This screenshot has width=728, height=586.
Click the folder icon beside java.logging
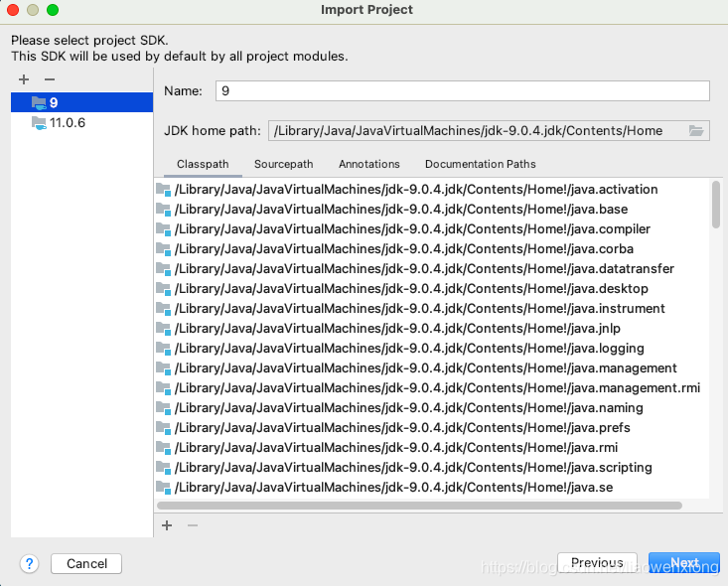coord(164,349)
